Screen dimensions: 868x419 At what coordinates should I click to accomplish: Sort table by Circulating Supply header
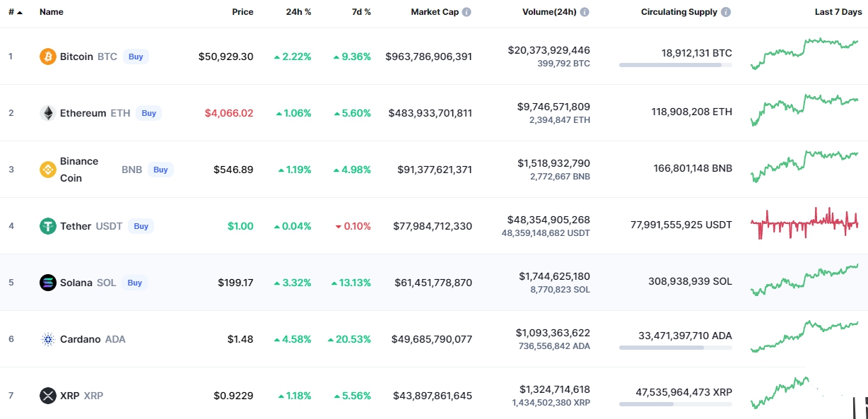[x=679, y=12]
